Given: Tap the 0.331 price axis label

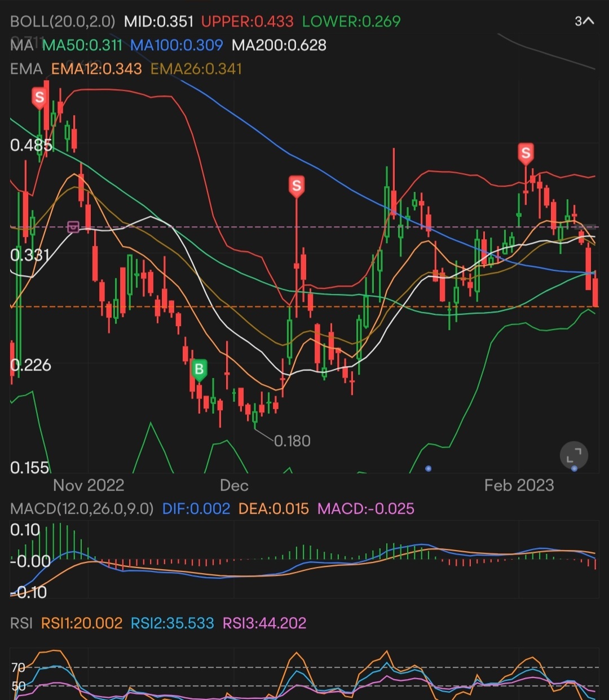Looking at the screenshot, I should 30,255.
